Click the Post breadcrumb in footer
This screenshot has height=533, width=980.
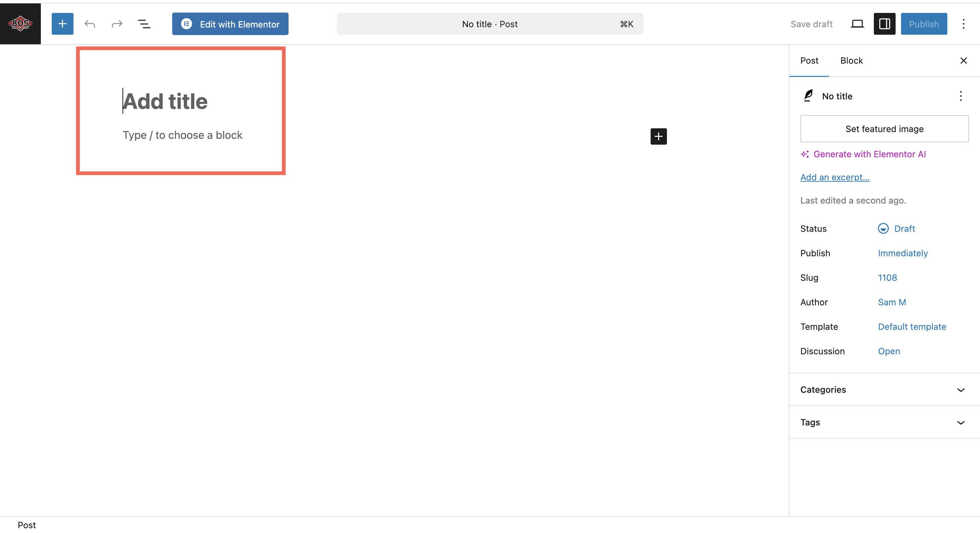[x=27, y=525]
